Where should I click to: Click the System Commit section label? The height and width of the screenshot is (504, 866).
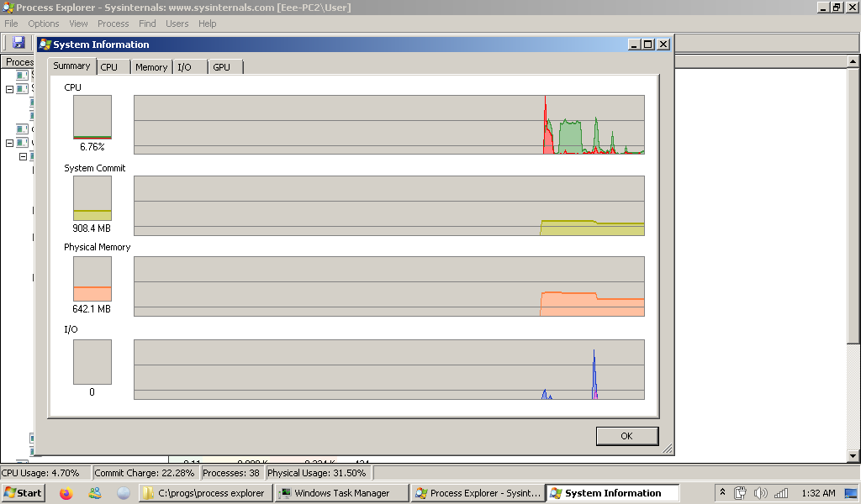coord(94,168)
